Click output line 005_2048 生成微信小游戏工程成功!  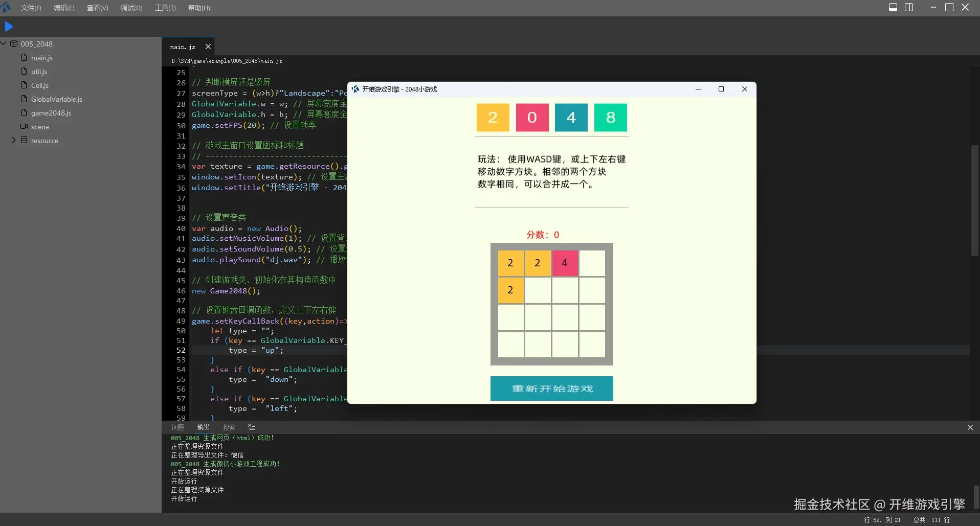click(x=225, y=464)
